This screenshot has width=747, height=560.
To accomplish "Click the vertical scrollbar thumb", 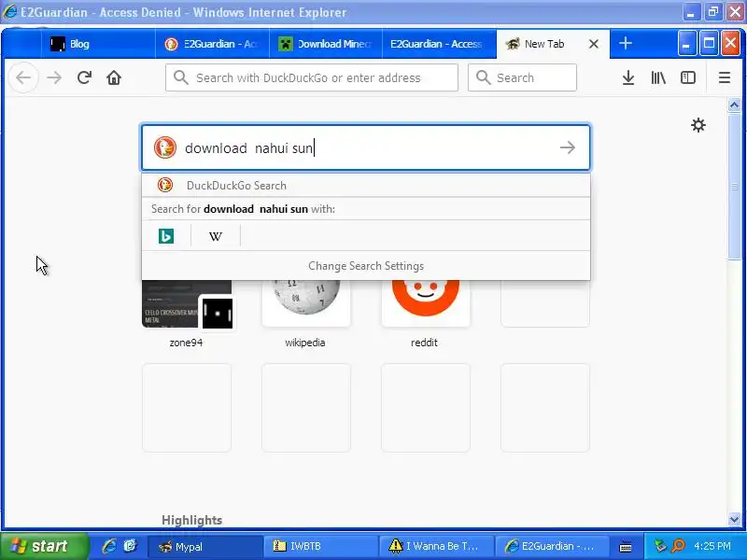I will click(x=734, y=186).
